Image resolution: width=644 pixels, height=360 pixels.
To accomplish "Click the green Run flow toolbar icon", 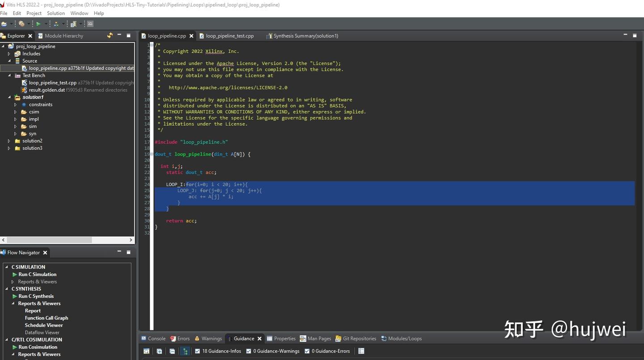I will click(x=38, y=24).
